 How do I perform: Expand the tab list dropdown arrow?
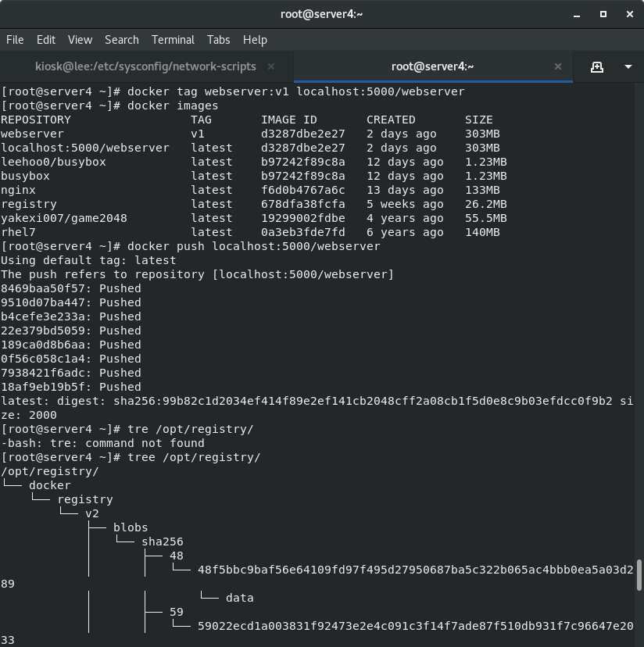click(628, 66)
